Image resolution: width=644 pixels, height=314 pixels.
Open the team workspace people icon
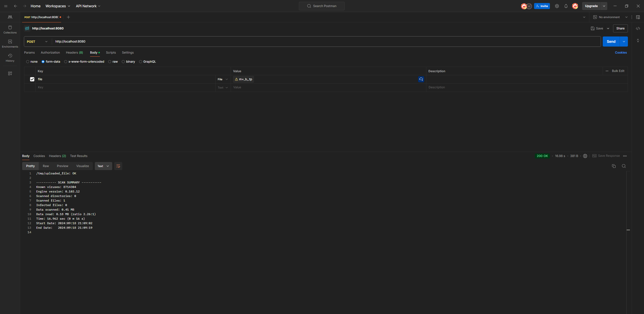pyautogui.click(x=10, y=17)
